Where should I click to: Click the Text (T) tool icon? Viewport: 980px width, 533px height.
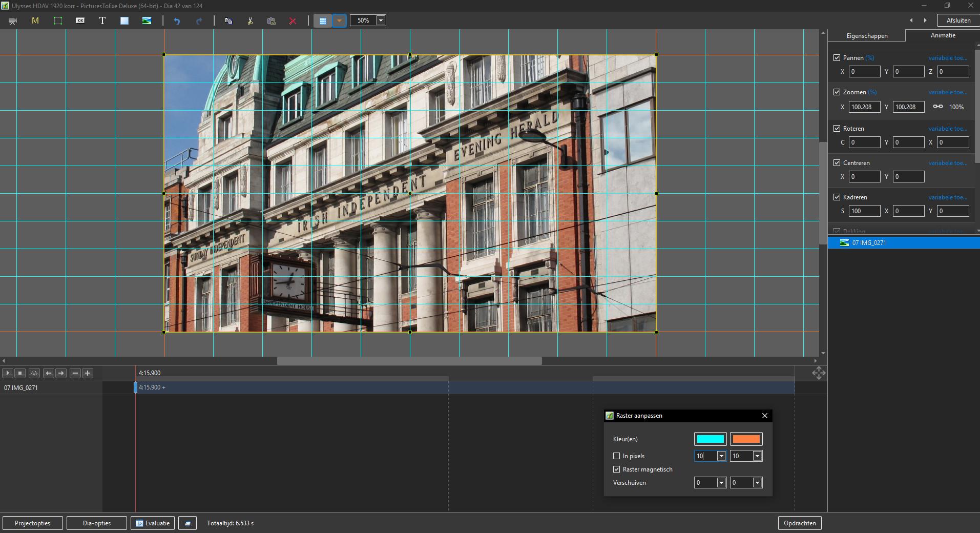tap(102, 20)
